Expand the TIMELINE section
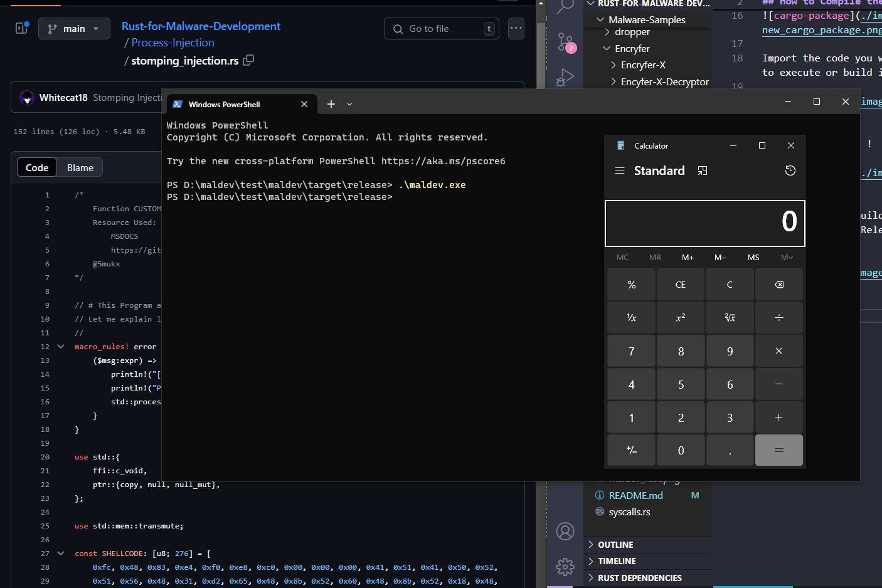This screenshot has width=882, height=588. click(647, 561)
